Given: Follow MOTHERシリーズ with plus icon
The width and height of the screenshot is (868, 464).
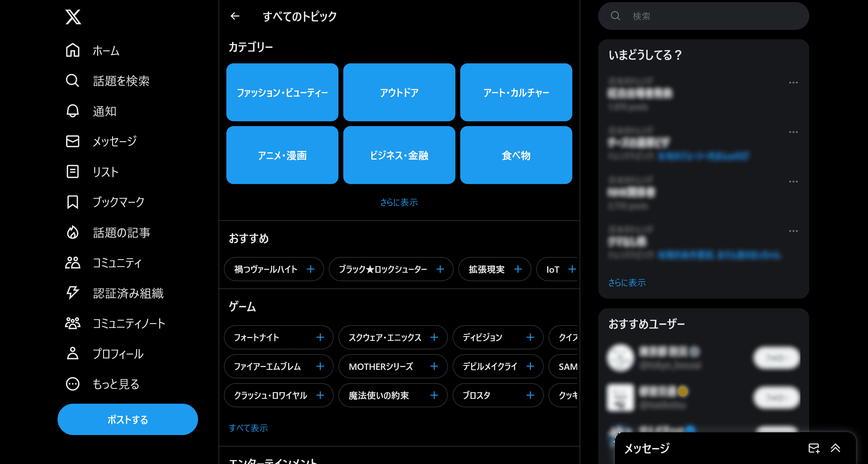Looking at the screenshot, I should (x=434, y=366).
